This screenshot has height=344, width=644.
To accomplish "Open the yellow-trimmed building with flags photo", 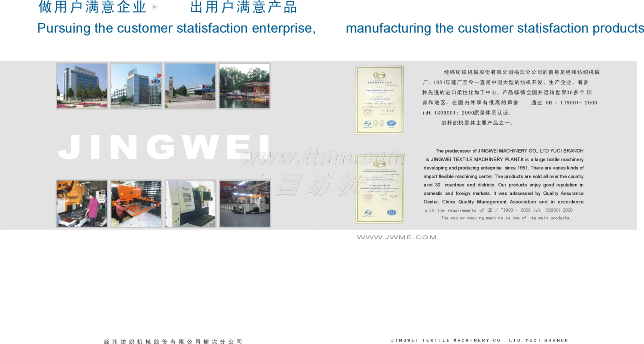I will (136, 86).
